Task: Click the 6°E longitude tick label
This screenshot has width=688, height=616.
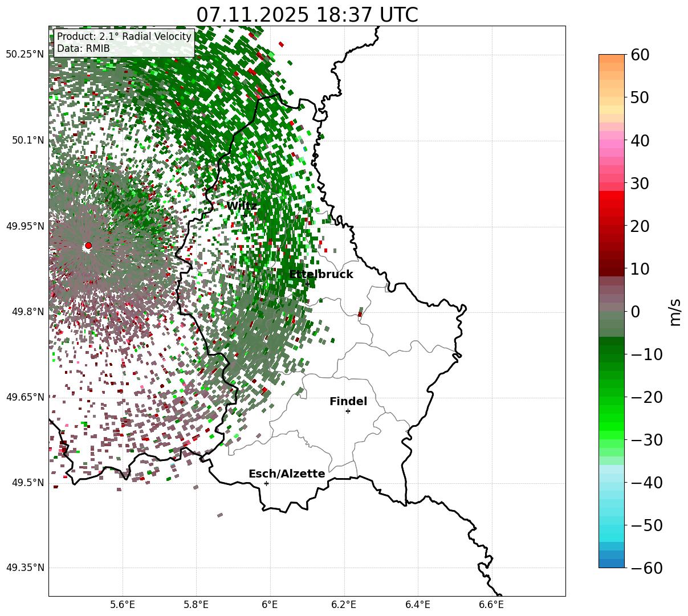Action: (x=270, y=605)
